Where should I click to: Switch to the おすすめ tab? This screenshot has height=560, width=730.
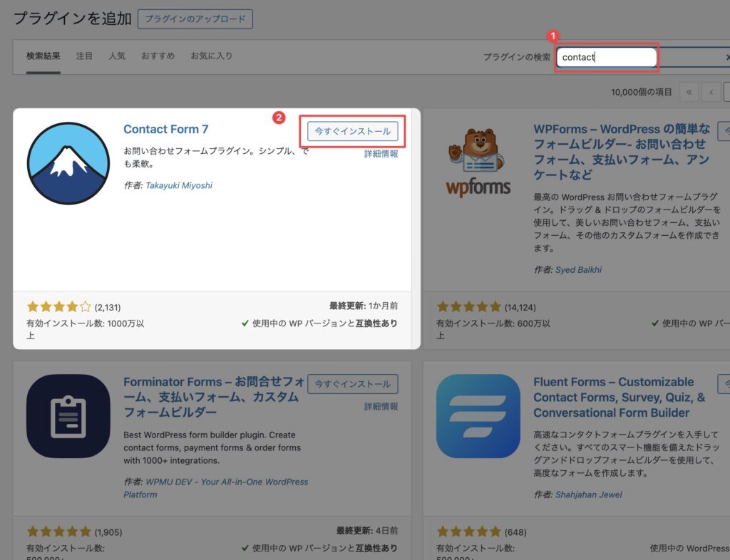[x=158, y=56]
